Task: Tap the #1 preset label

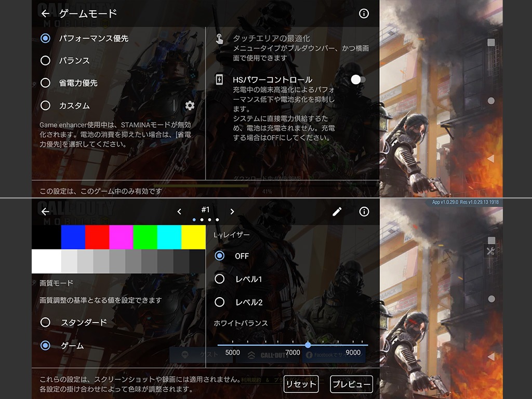Action: click(205, 210)
